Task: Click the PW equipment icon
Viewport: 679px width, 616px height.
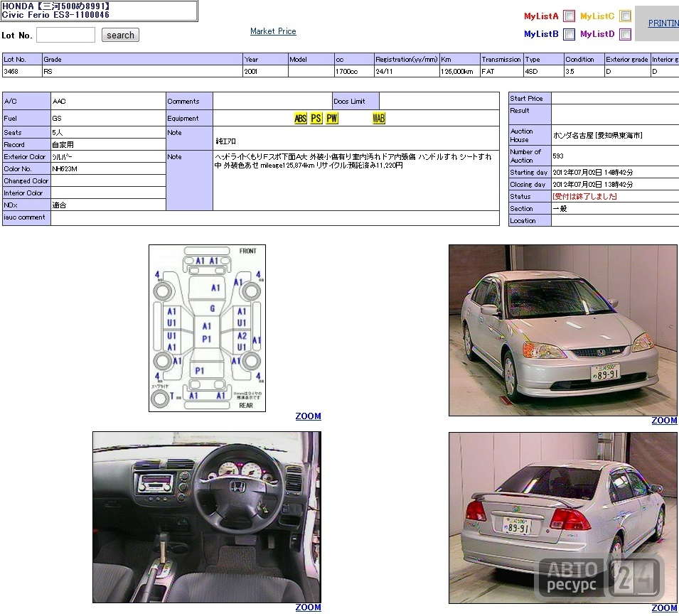Action: pos(332,118)
